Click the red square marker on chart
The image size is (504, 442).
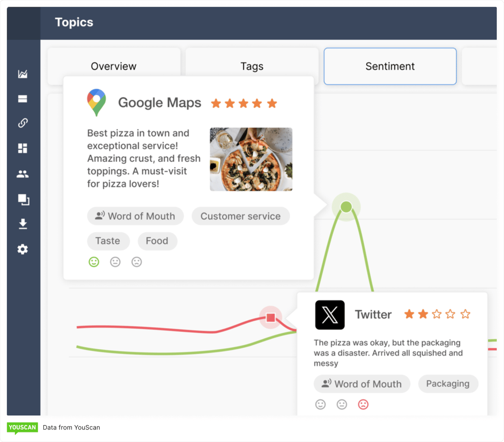coord(271,318)
